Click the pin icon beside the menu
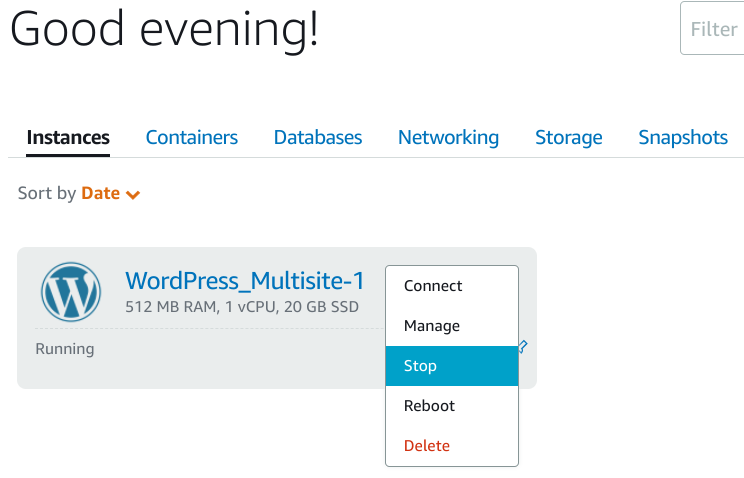The height and width of the screenshot is (478, 744). pyautogui.click(x=523, y=347)
